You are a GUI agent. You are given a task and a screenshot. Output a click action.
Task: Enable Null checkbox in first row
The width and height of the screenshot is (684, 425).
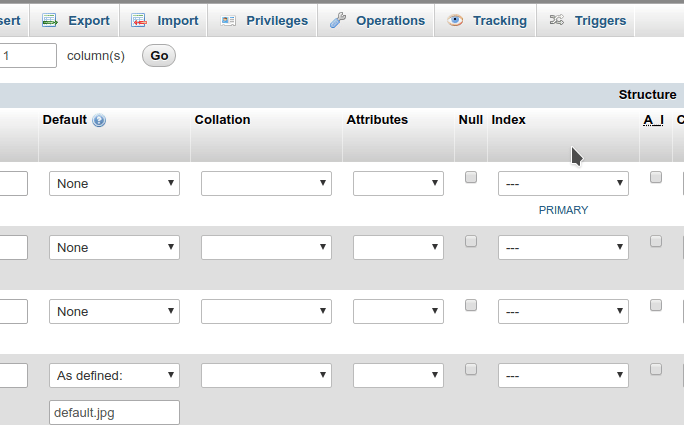click(x=471, y=177)
